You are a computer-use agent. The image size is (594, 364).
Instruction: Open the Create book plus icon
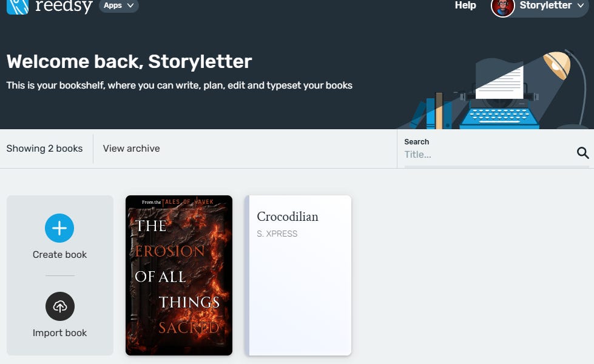(59, 229)
